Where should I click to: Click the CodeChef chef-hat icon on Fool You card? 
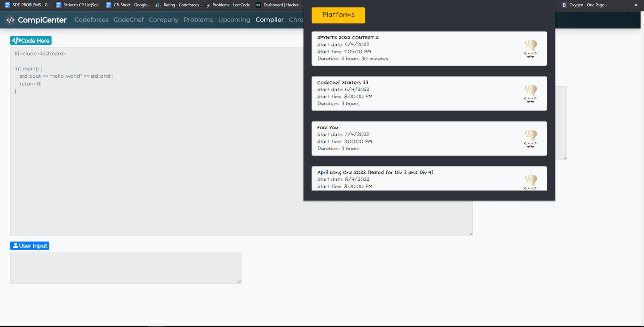[x=530, y=139]
